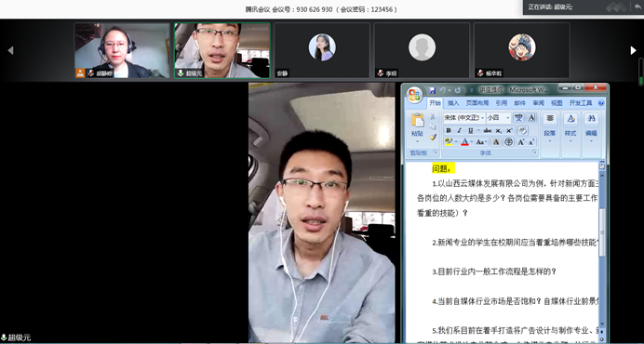
Task: Show next participants with right arrow
Action: (x=634, y=50)
